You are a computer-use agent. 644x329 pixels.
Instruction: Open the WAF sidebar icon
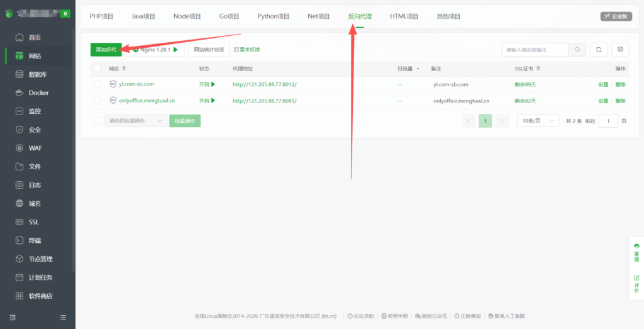19,148
